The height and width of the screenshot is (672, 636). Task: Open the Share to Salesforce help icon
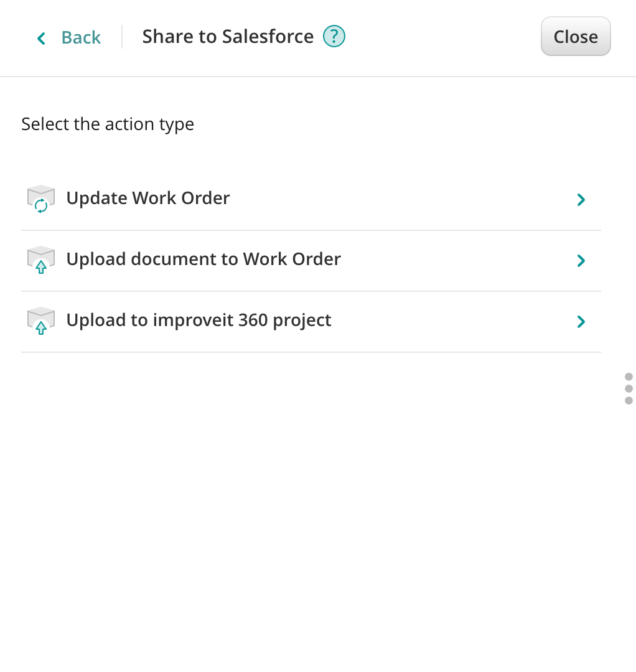[334, 37]
